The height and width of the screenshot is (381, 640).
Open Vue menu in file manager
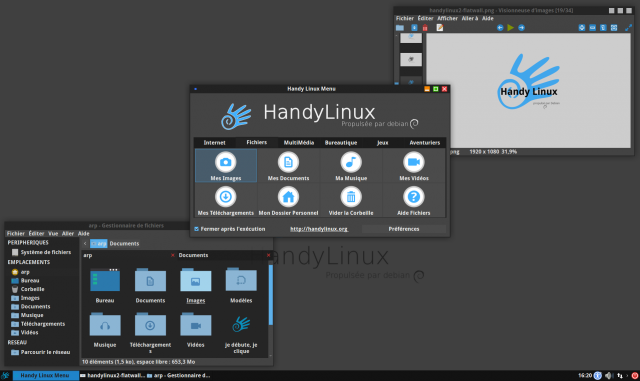(x=53, y=234)
